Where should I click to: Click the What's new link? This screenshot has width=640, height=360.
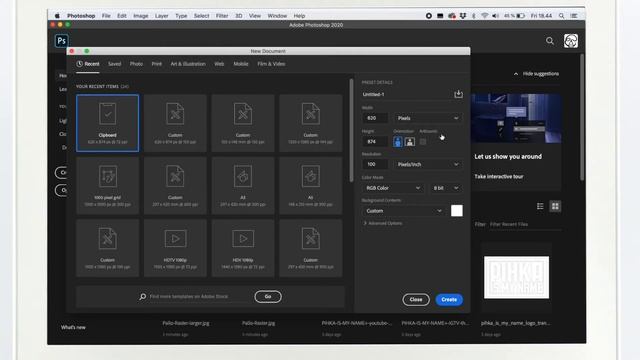(x=73, y=327)
